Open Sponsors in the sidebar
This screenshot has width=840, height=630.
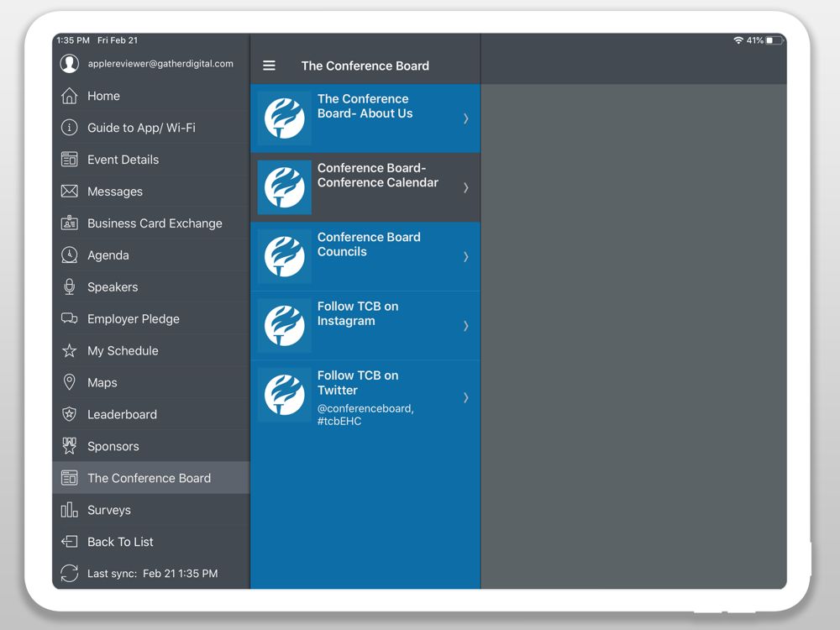[151, 446]
